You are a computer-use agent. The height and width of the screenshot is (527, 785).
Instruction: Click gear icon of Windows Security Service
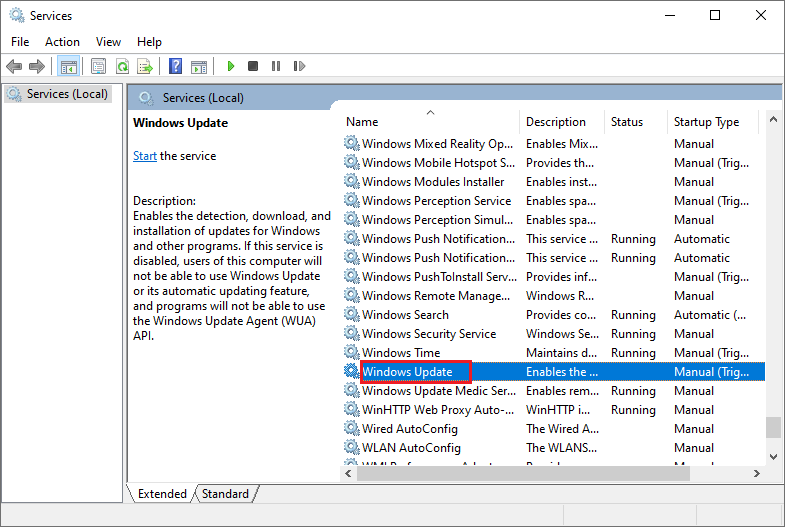351,333
